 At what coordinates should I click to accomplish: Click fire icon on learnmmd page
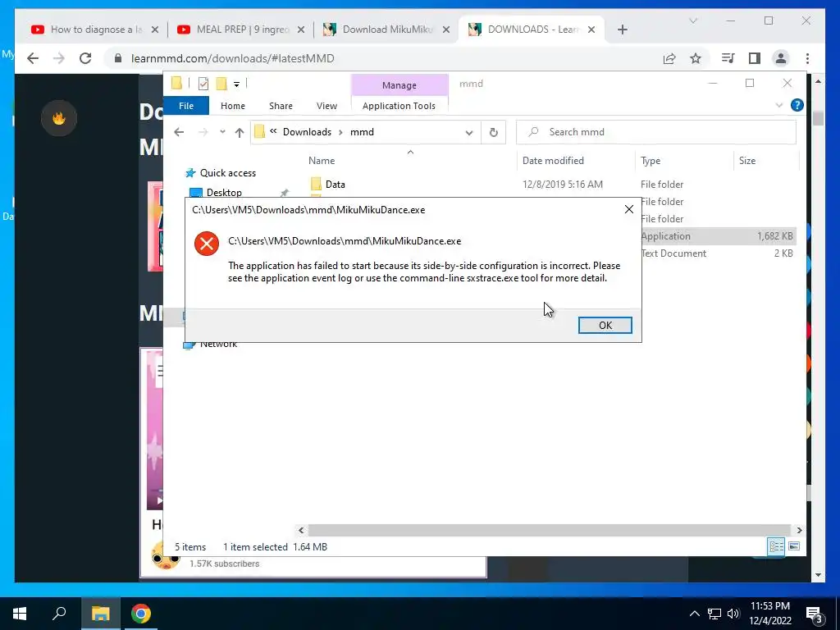coord(59,118)
